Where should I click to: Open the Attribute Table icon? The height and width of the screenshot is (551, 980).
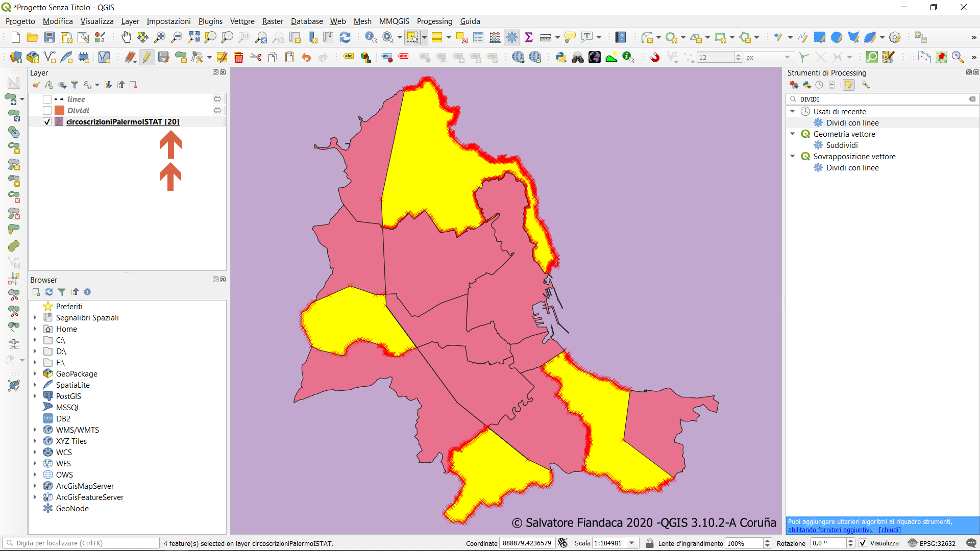click(478, 37)
